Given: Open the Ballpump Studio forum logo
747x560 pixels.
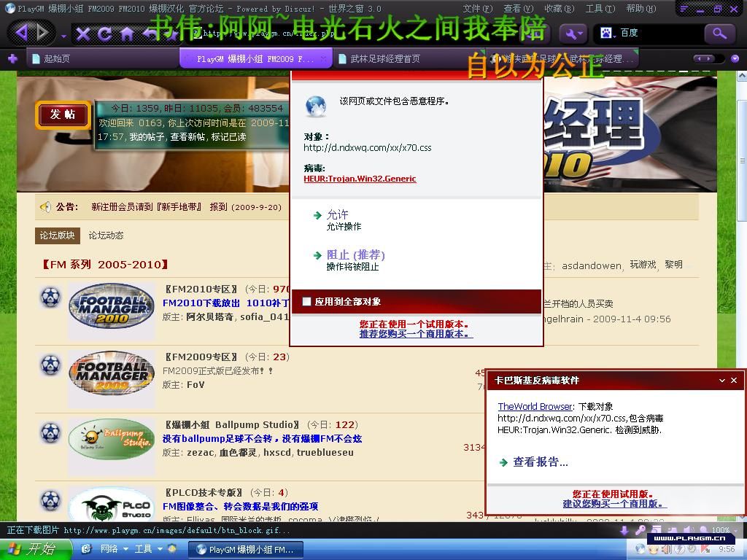Looking at the screenshot, I should click(112, 439).
